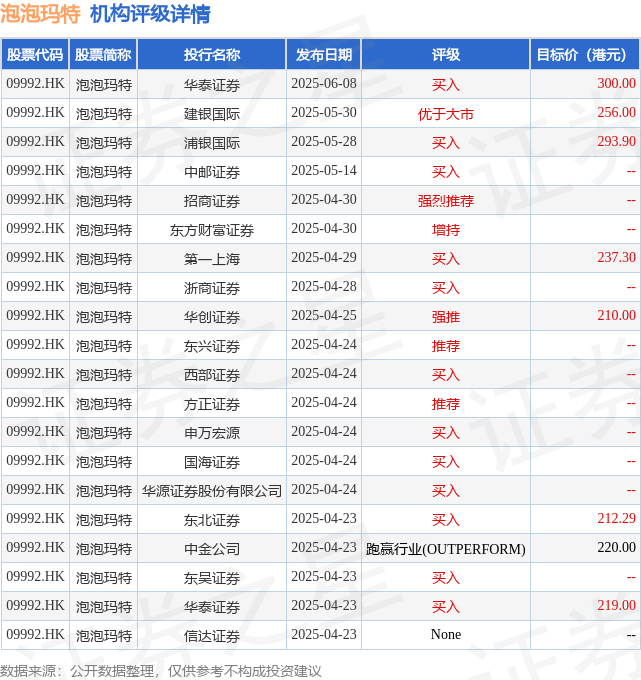Click target price 210.00
This screenshot has height=680, width=641.
click(x=616, y=315)
